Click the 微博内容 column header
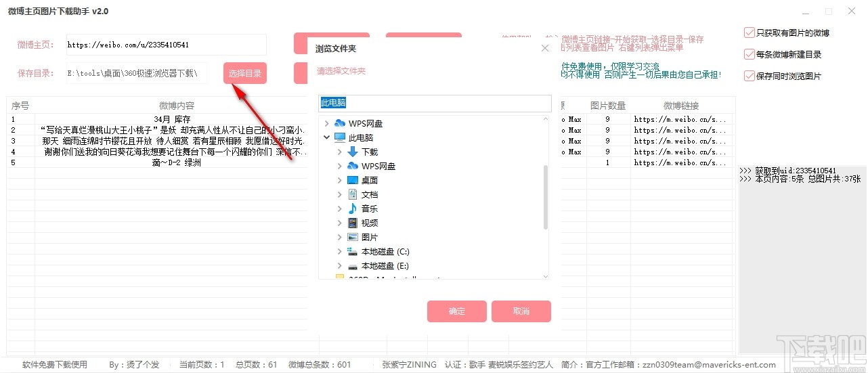Screen dimensions: 868x373 click(x=176, y=106)
